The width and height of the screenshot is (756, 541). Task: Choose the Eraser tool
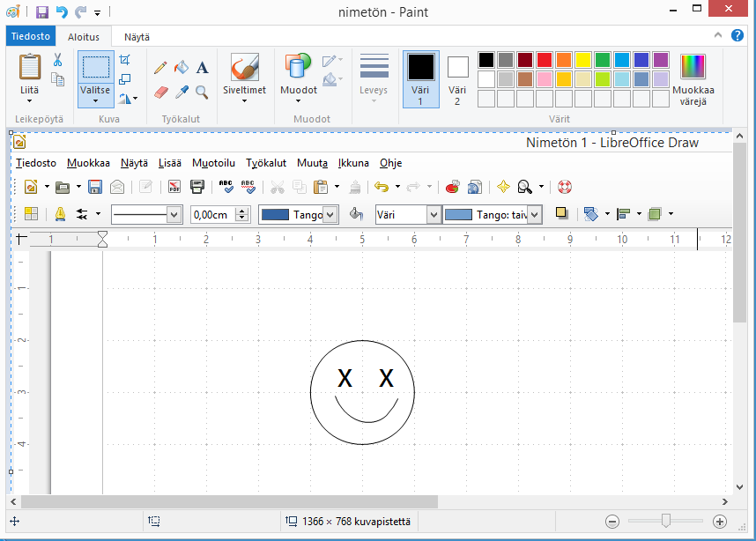point(160,92)
